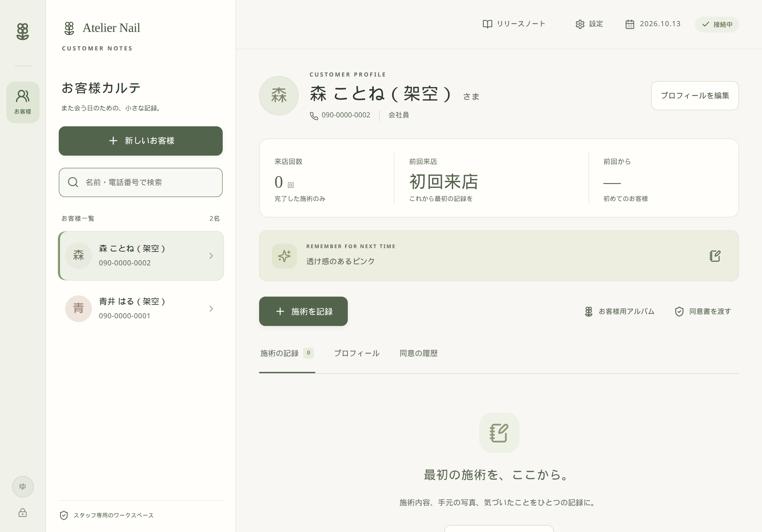This screenshot has height=532, width=762.
Task: Click the 青 avatar in the customer list
Action: click(78, 308)
